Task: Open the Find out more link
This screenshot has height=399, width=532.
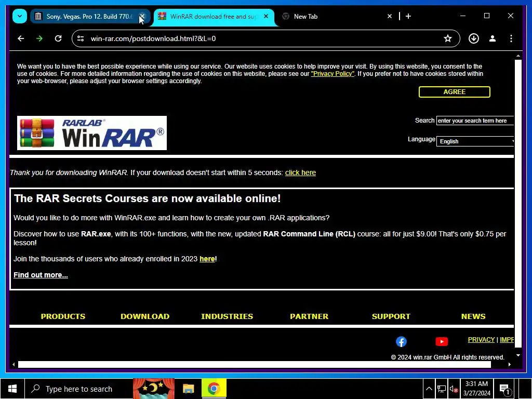Action: click(x=41, y=275)
